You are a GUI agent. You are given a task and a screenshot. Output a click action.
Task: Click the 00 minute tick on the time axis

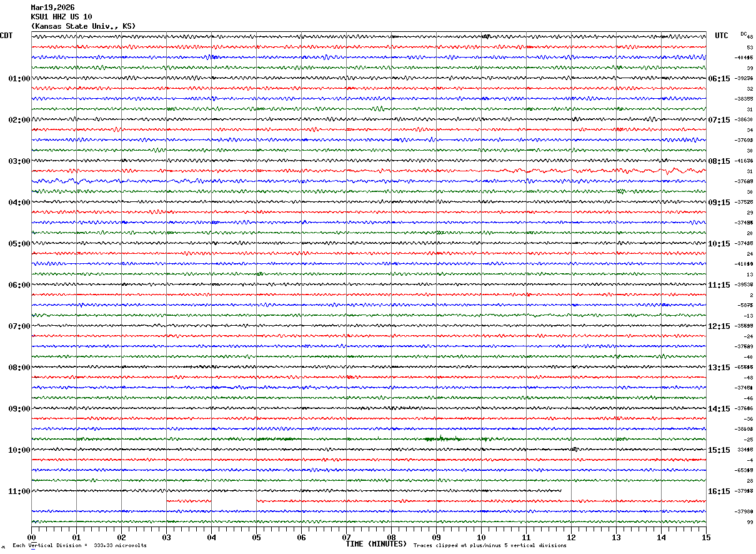31,537
